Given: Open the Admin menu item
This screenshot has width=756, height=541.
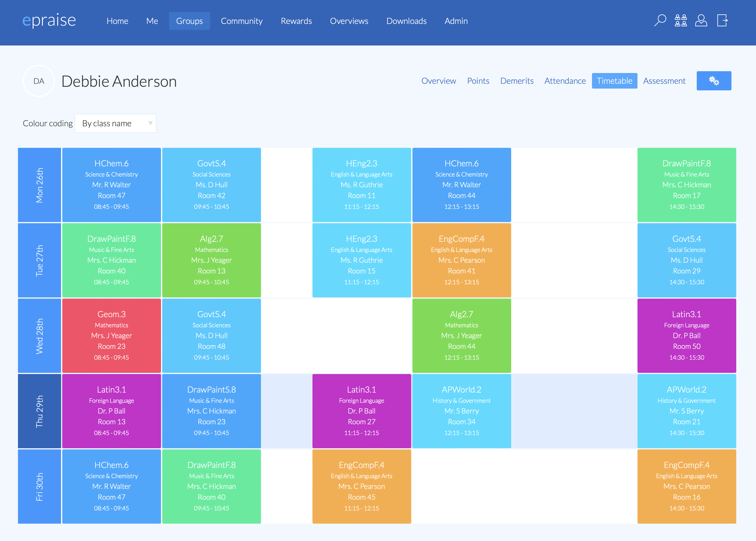Looking at the screenshot, I should click(x=456, y=21).
